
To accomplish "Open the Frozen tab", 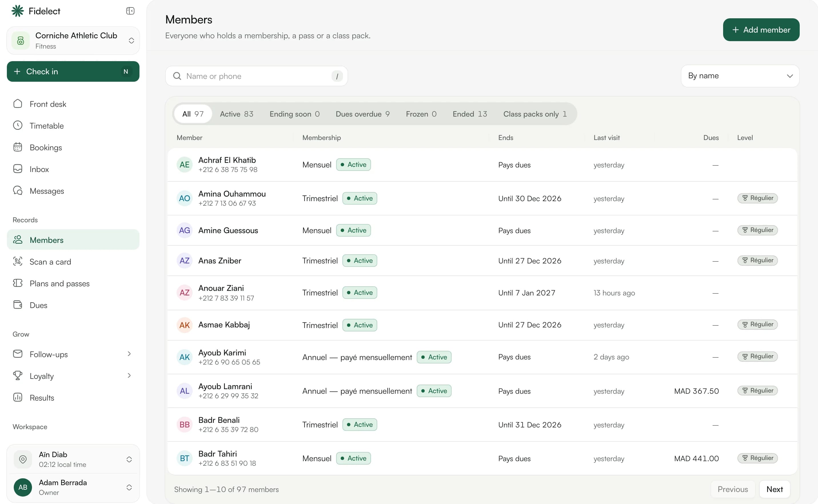I will (x=421, y=114).
